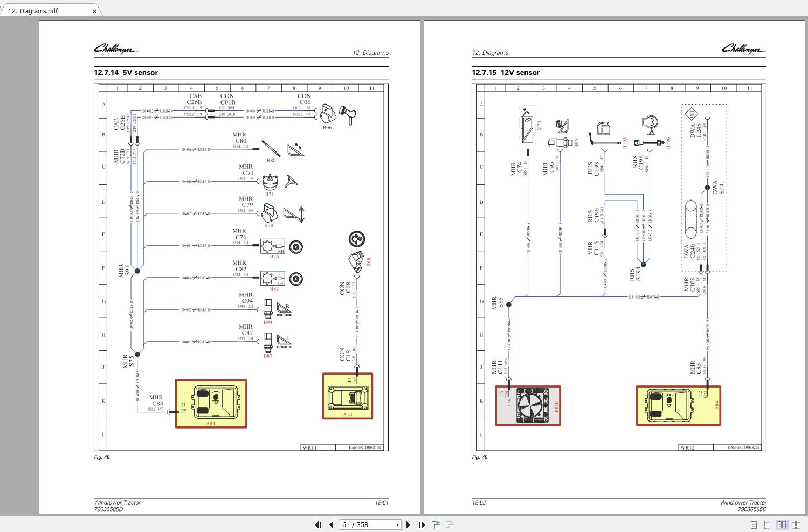
Task: Close the 12. Diagrams.pdf tab
Action: pos(94,11)
